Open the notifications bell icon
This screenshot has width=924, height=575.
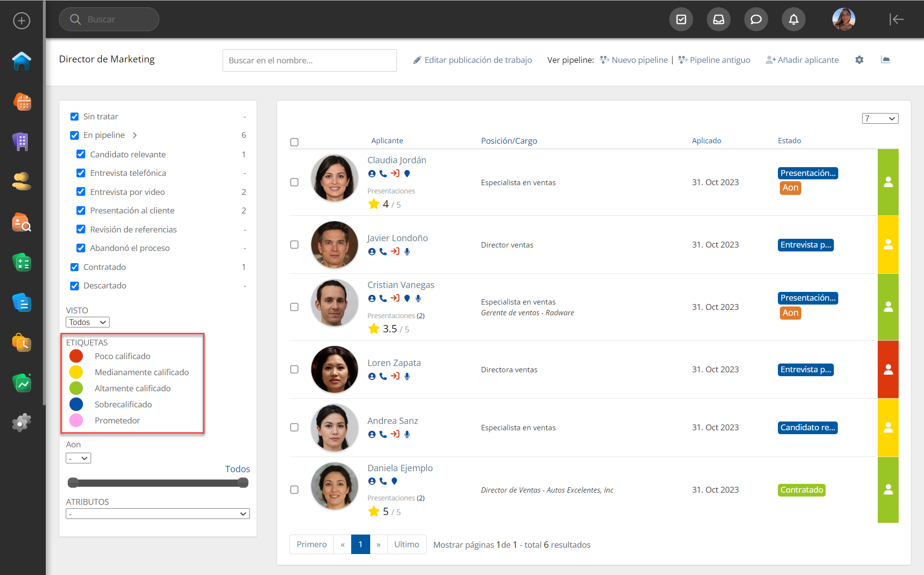(793, 19)
